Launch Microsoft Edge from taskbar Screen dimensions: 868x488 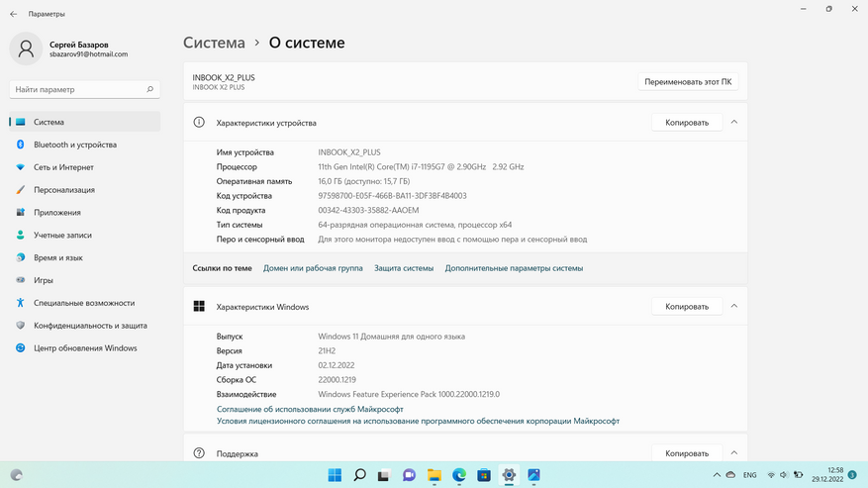click(459, 475)
